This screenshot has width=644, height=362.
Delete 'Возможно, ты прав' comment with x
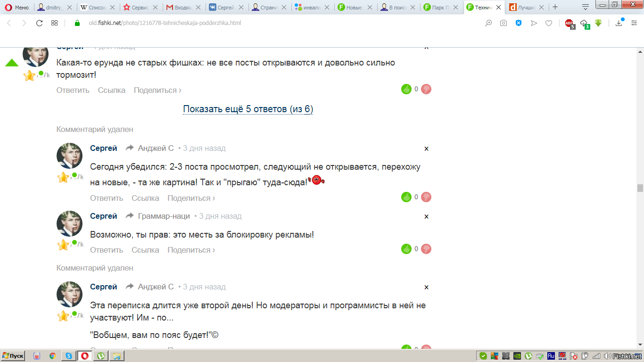click(x=427, y=216)
